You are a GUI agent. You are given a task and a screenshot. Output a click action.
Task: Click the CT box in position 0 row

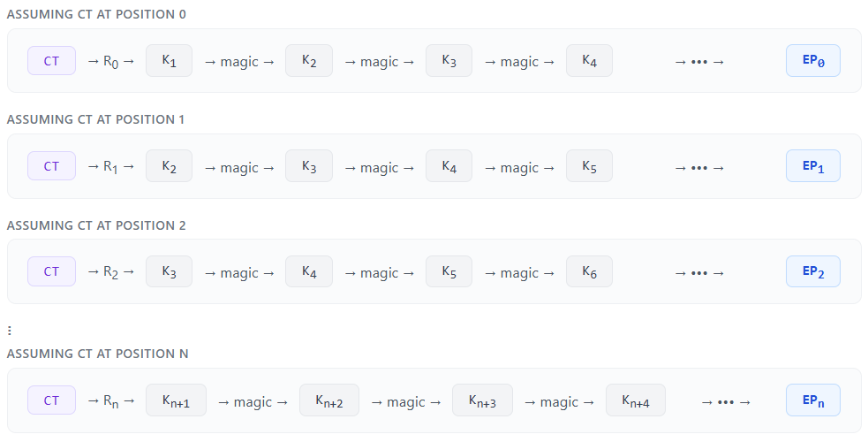pyautogui.click(x=51, y=61)
